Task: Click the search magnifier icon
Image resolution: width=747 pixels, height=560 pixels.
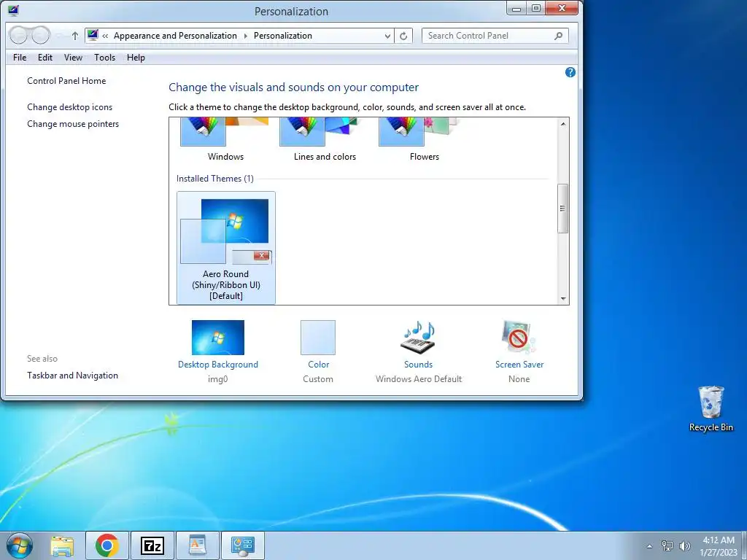Action: (558, 36)
